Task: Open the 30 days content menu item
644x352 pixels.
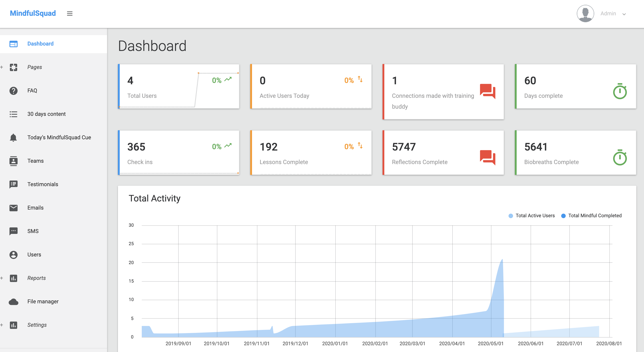Action: tap(46, 114)
